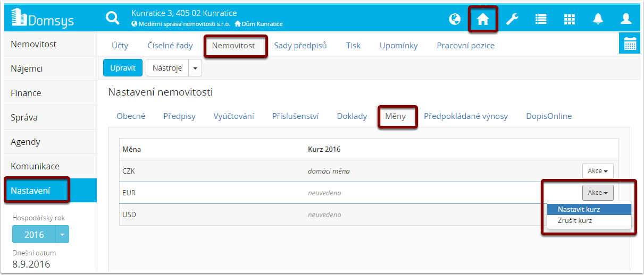Screen dimensions: 644x275
Task: Toggle Akce dropdown for EUR row
Action: pyautogui.click(x=598, y=193)
